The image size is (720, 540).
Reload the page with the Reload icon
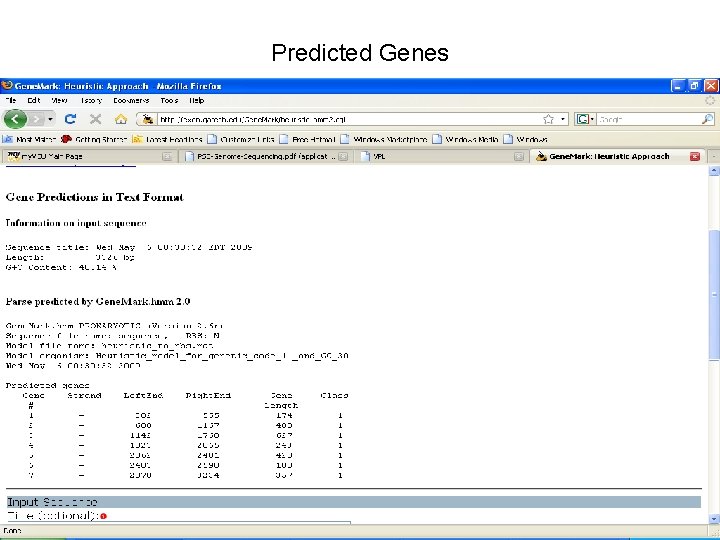click(x=70, y=119)
